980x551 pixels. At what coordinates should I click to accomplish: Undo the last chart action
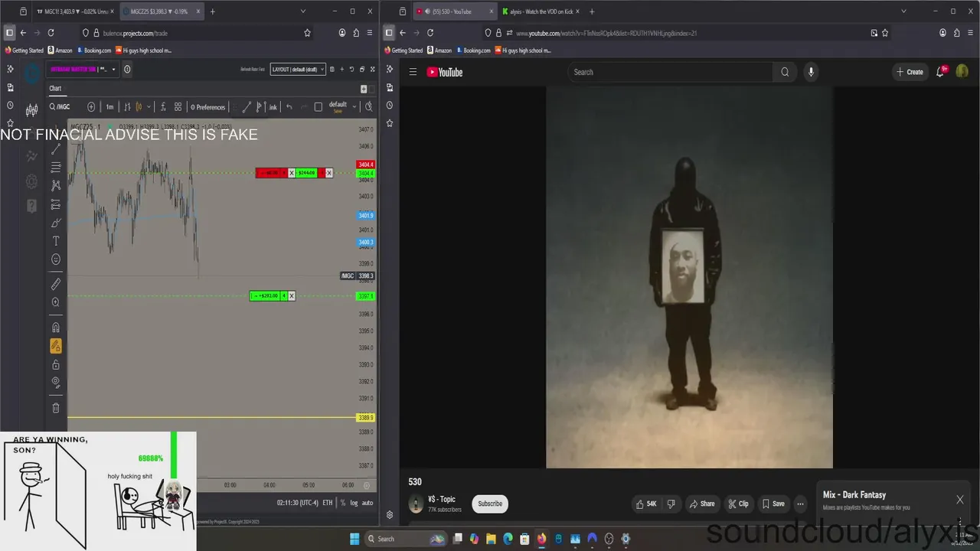pyautogui.click(x=289, y=107)
